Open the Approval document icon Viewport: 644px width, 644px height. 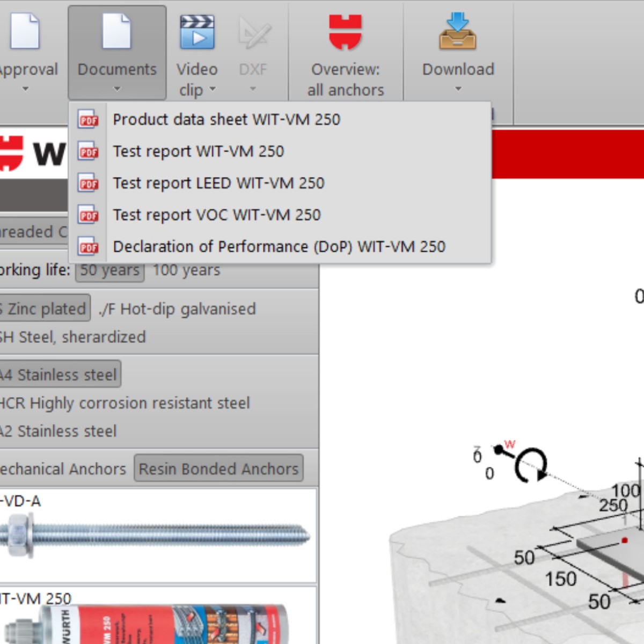click(24, 31)
